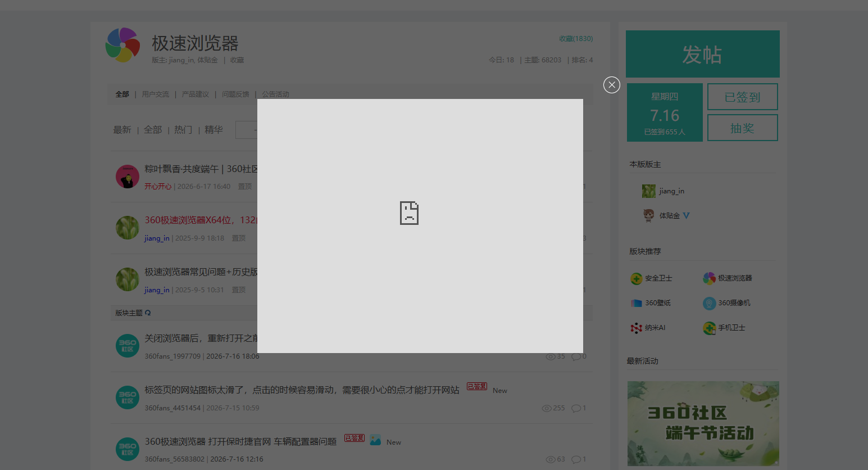
Task: Open 开心开心's avatar on the 粽叶飘香 post
Action: click(x=128, y=177)
